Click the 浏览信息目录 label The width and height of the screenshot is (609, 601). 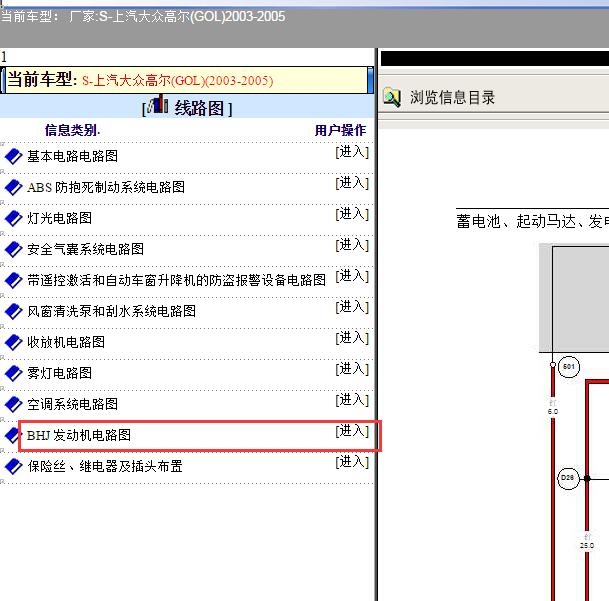click(x=452, y=98)
